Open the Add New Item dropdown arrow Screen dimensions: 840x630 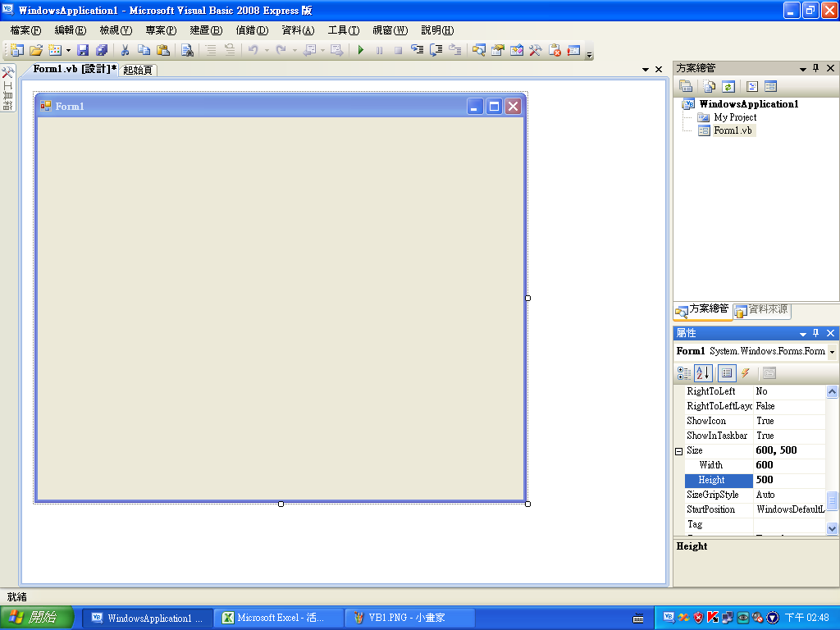[68, 51]
